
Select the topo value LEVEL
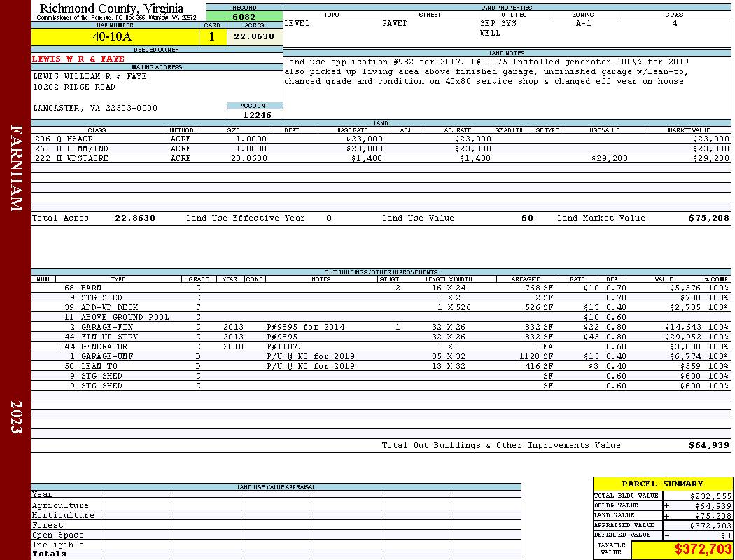(297, 23)
